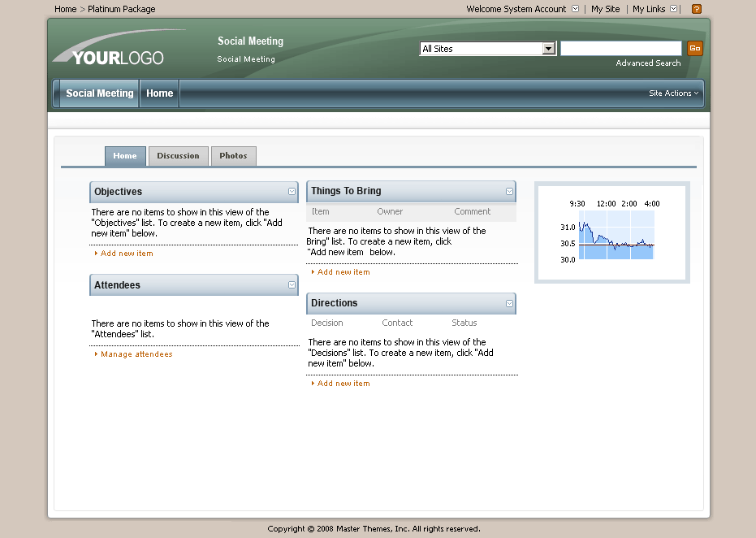Viewport: 756px width, 538px height.
Task: Open the Site Actions menu
Action: click(x=673, y=93)
